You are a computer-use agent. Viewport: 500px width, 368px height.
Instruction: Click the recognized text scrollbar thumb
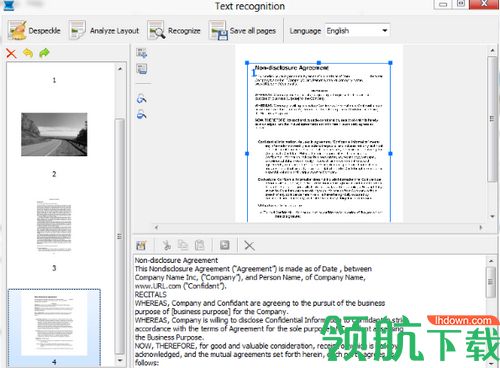click(491, 282)
